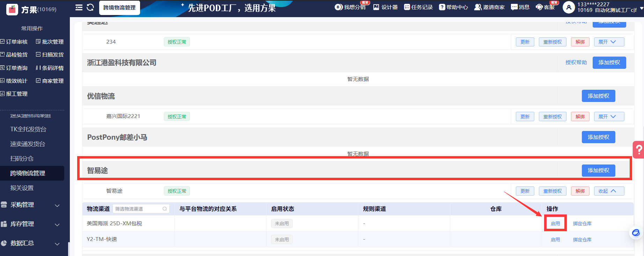Click 重新授权 in the 234 row
The image size is (644, 256).
click(552, 42)
